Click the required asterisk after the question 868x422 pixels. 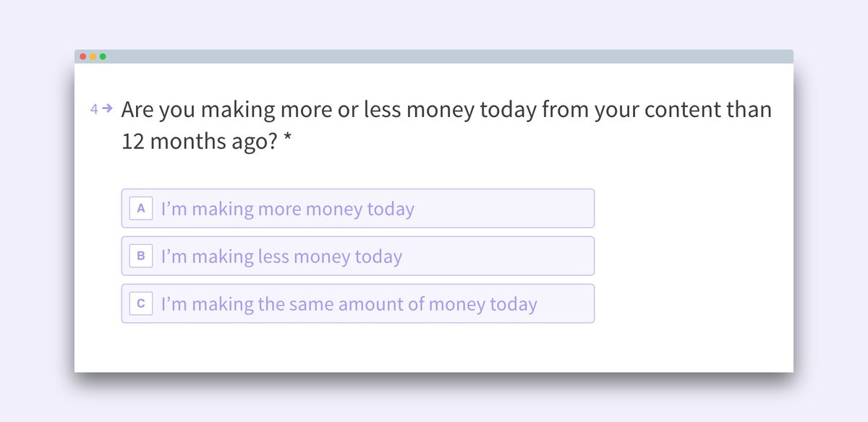(x=287, y=142)
